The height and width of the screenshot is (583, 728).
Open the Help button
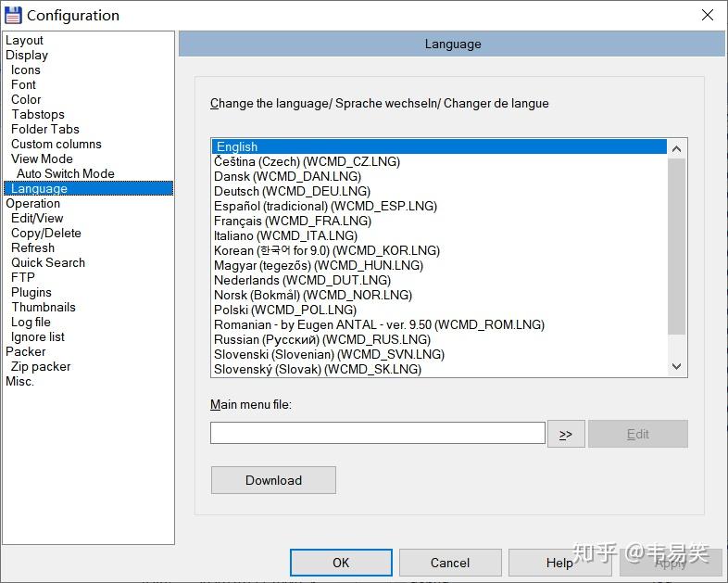[559, 563]
